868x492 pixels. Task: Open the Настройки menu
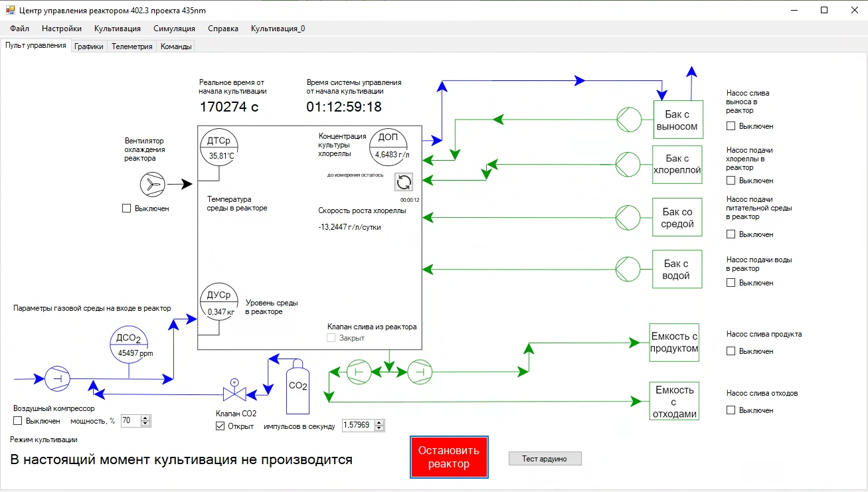(62, 29)
